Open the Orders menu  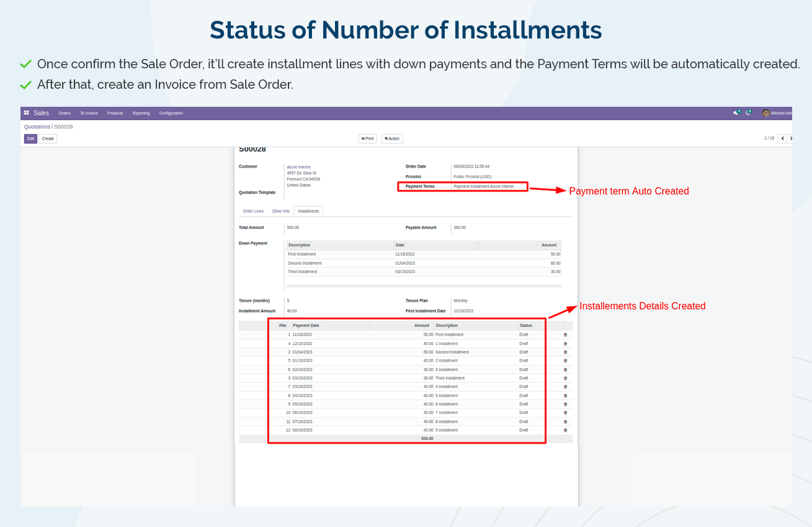(x=65, y=113)
